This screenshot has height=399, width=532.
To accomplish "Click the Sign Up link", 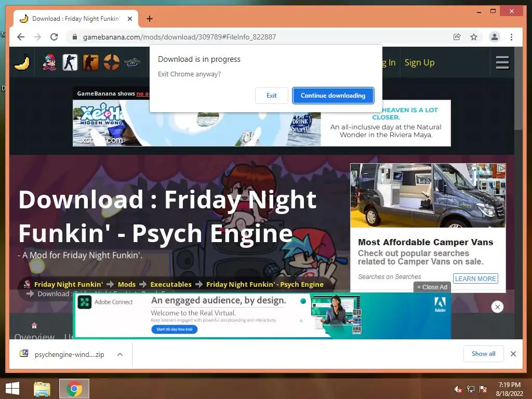I will (x=419, y=62).
